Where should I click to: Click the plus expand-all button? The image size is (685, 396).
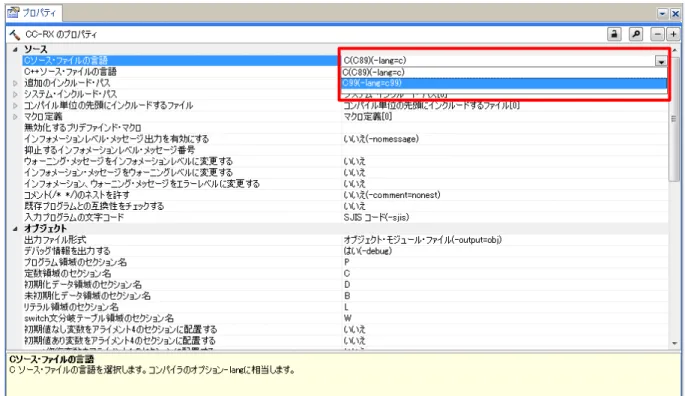[673, 34]
